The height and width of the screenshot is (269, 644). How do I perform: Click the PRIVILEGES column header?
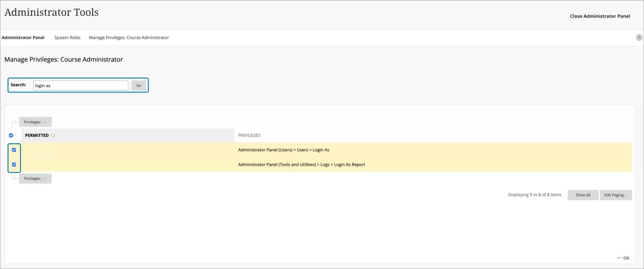tap(249, 135)
